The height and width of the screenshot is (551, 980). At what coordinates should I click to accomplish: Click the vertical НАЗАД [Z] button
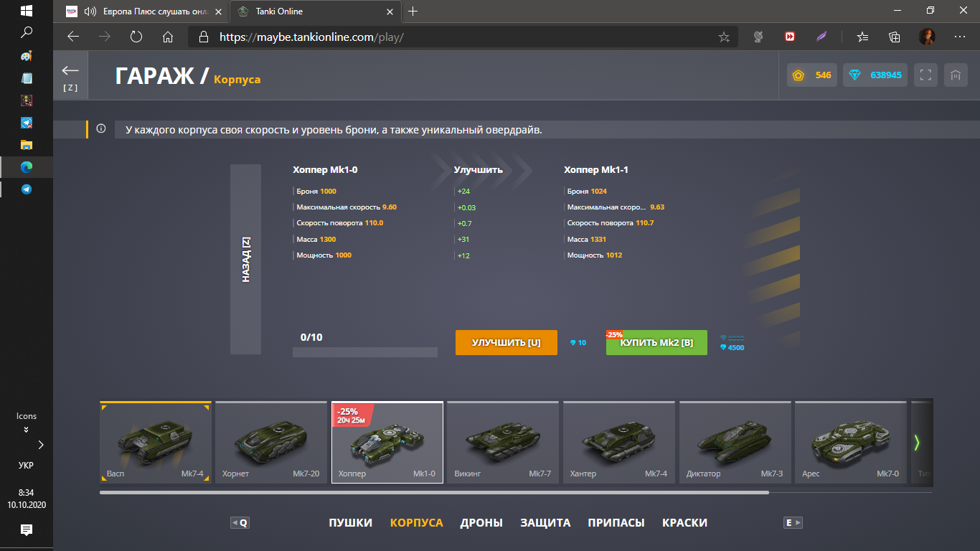point(245,259)
